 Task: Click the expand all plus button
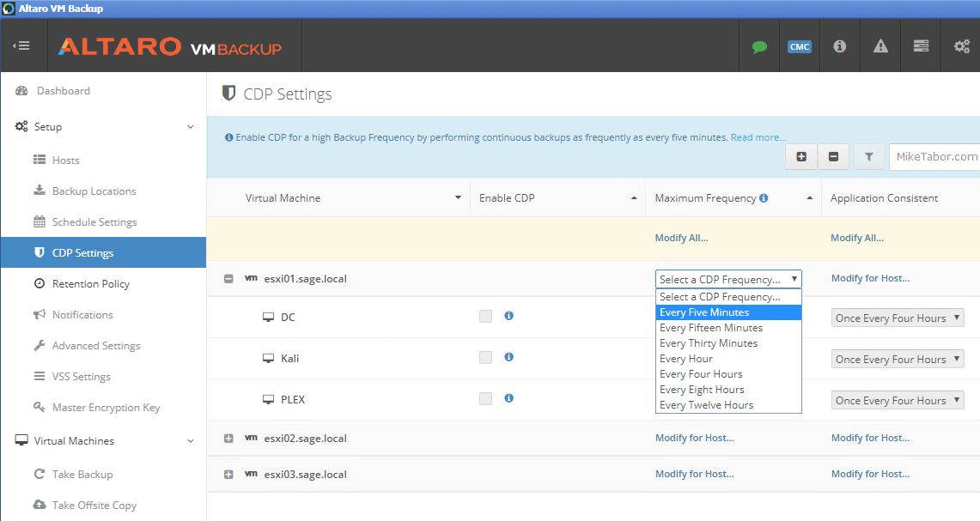tap(801, 157)
